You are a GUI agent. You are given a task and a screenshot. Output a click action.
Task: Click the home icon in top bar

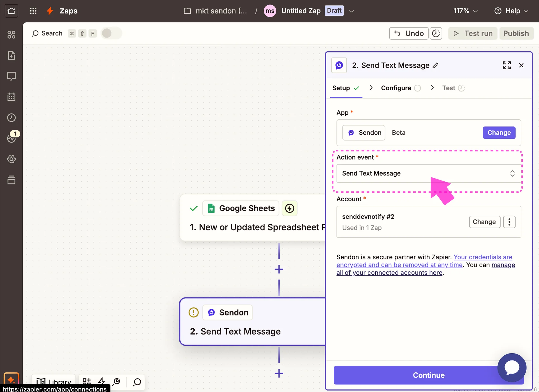12,11
